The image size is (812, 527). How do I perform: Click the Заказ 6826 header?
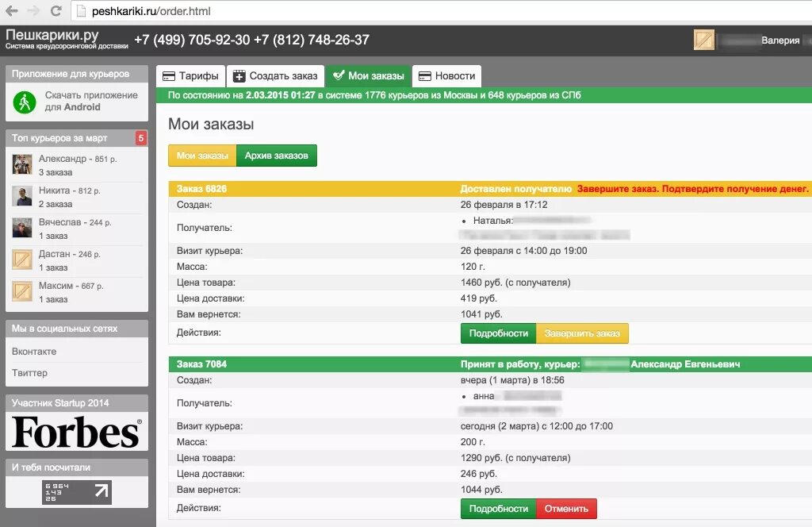click(x=201, y=189)
